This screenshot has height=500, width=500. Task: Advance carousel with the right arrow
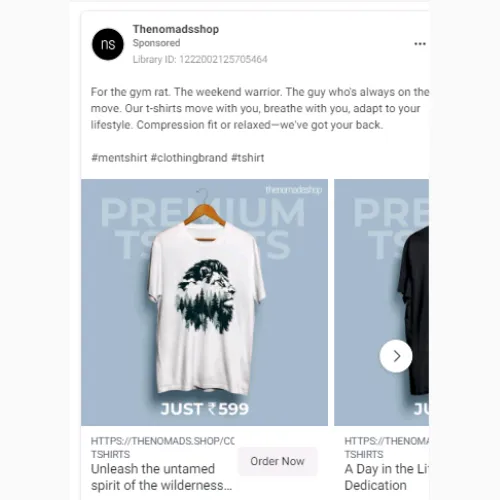point(396,356)
